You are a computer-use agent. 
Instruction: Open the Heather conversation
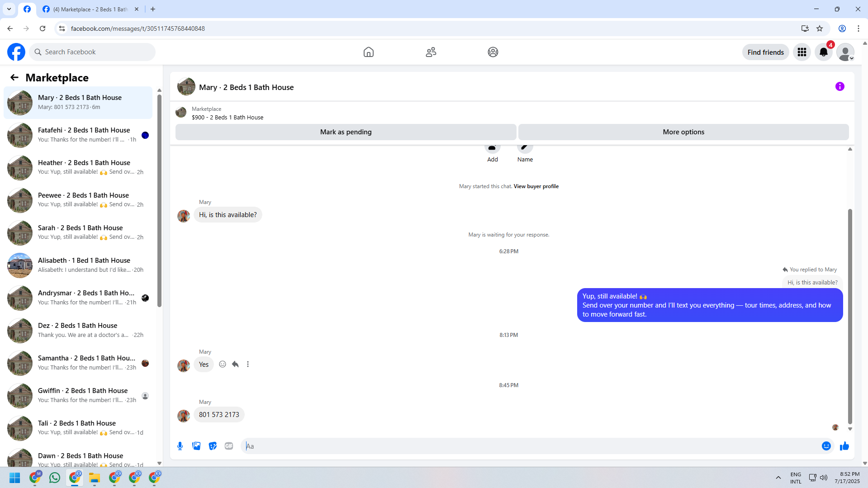(78, 167)
